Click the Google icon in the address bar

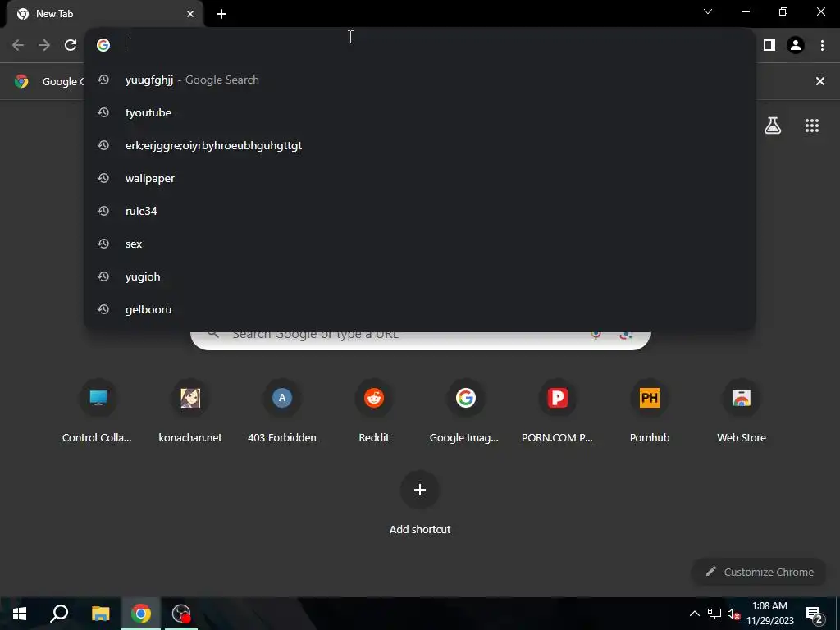[103, 45]
